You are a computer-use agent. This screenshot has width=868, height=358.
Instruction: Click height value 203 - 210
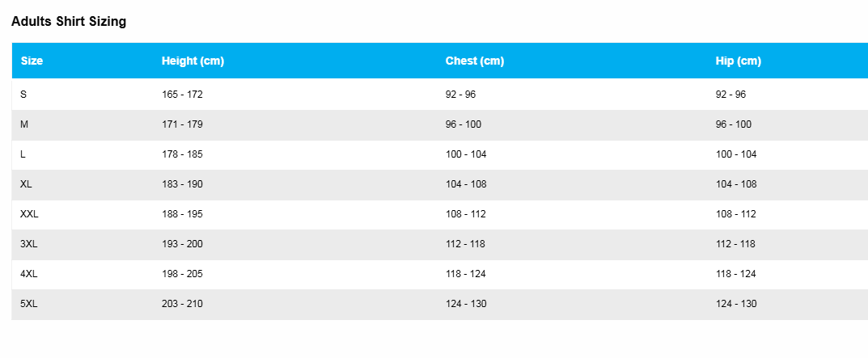point(182,304)
